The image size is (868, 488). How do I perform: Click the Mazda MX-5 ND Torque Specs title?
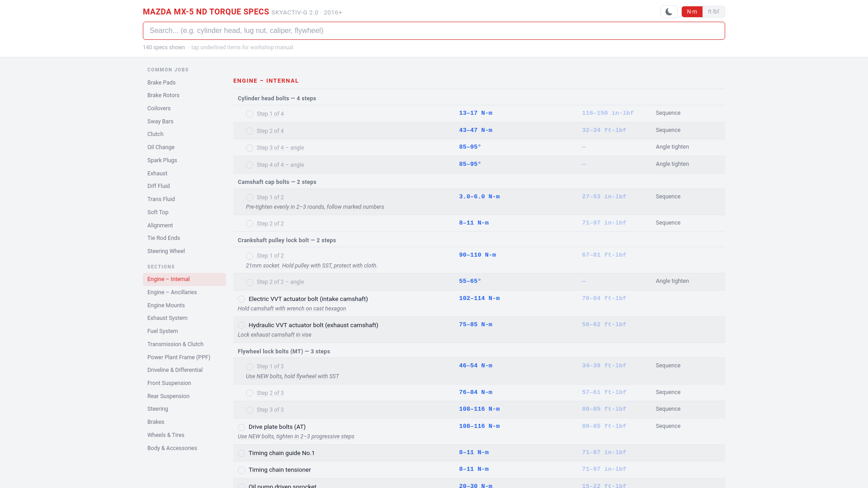[206, 12]
